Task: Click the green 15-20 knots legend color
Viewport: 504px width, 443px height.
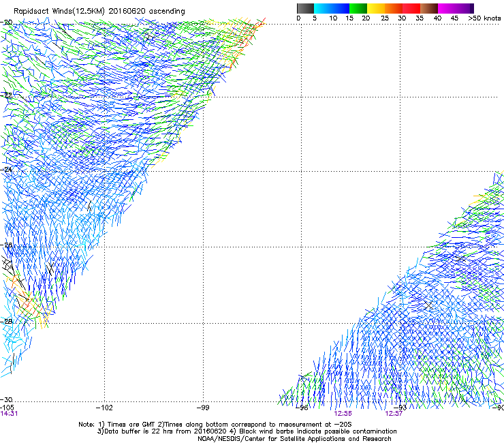Action: click(358, 8)
